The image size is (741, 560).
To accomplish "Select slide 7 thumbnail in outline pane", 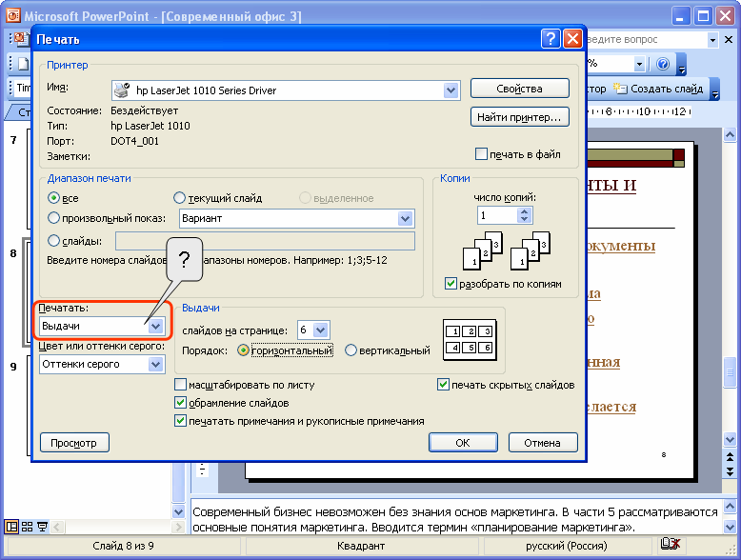I will pyautogui.click(x=30, y=179).
